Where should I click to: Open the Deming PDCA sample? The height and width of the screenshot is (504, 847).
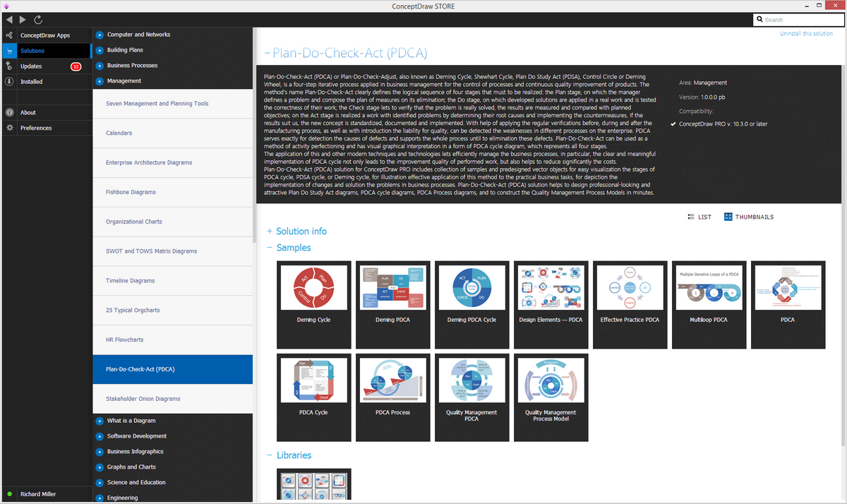click(x=393, y=304)
